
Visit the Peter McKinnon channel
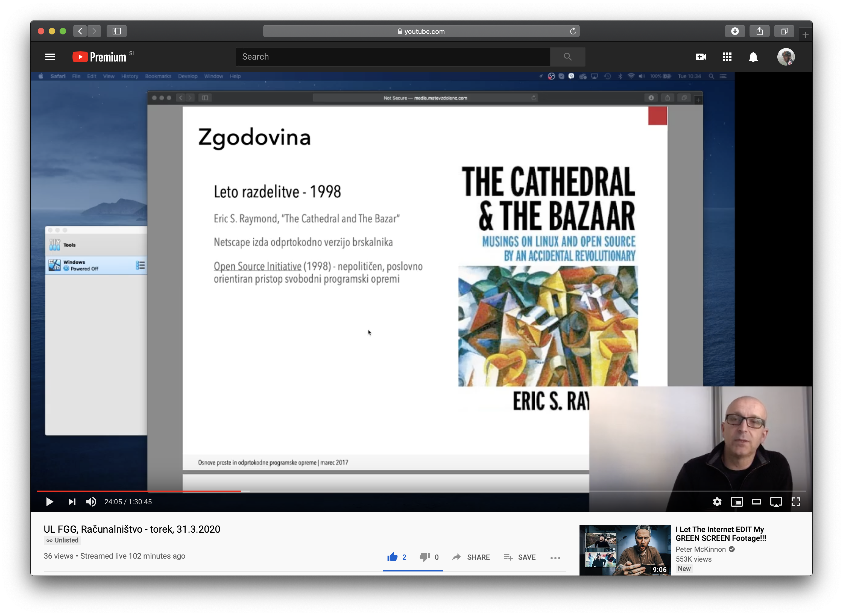pos(701,549)
